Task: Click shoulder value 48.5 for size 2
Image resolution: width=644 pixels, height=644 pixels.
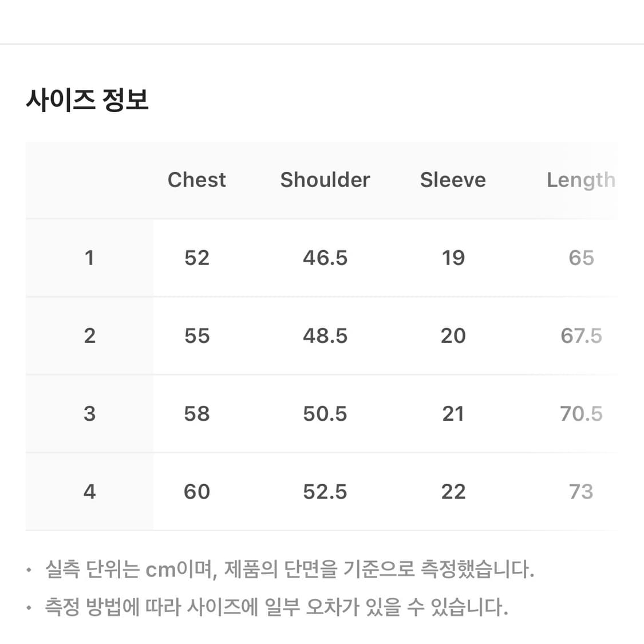Action: (x=325, y=335)
